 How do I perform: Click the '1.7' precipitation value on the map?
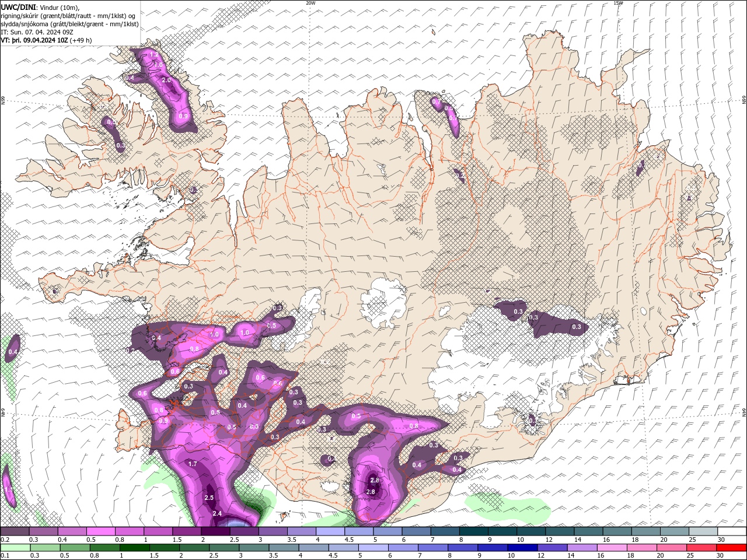[x=193, y=464]
